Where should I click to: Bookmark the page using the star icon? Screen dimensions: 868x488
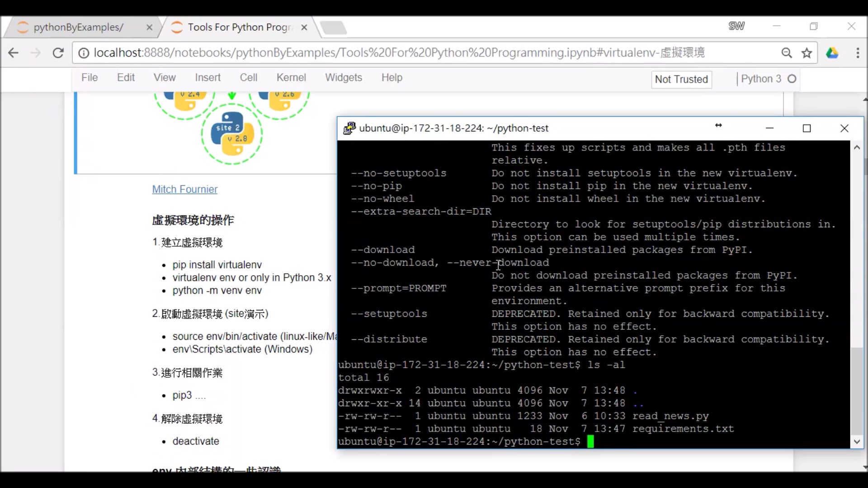tap(807, 53)
